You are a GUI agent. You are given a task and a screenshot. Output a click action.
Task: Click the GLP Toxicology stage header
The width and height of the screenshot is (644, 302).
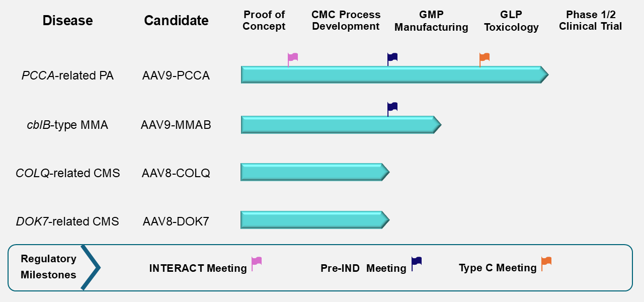pyautogui.click(x=511, y=21)
